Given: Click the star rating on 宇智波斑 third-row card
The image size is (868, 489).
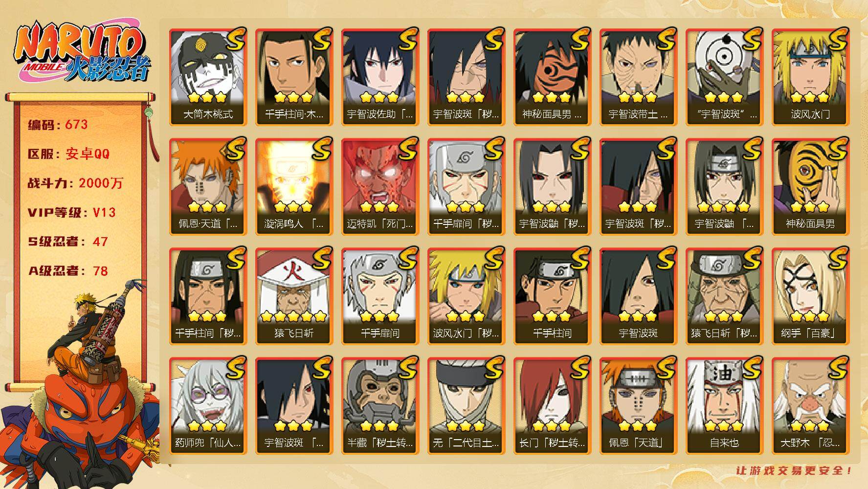Looking at the screenshot, I should pos(638,316).
